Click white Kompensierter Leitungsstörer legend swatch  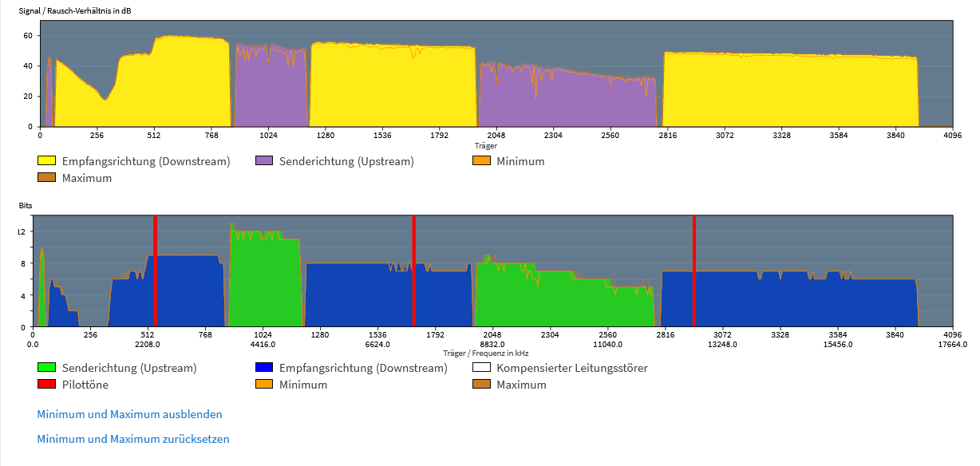coord(482,368)
